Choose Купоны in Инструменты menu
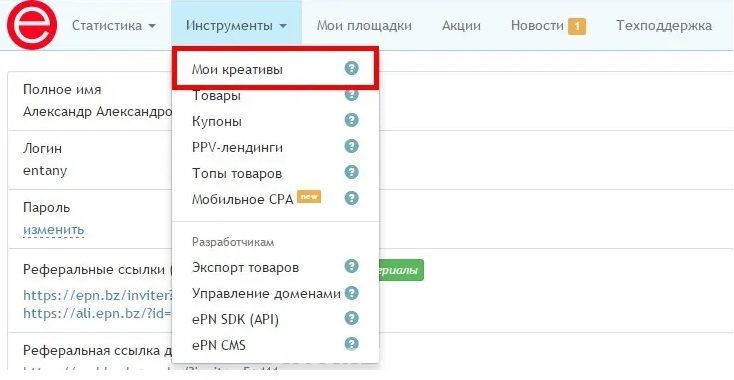734x380 pixels. [217, 122]
